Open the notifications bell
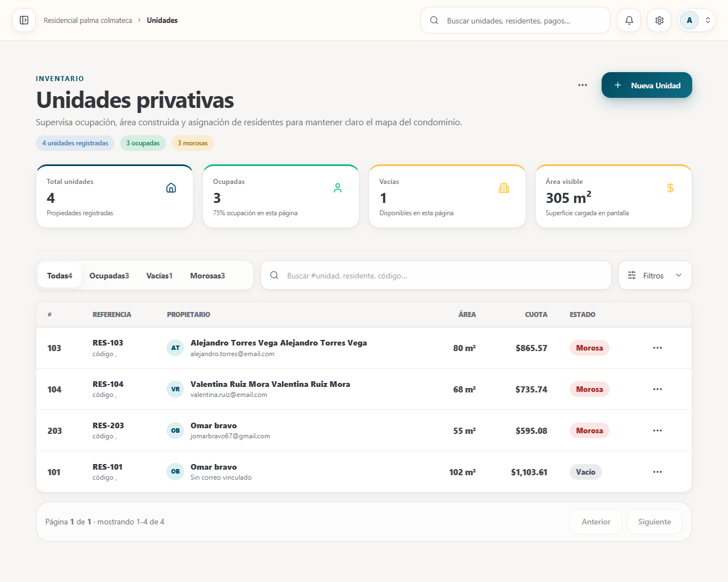Viewport: 728px width, 582px height. click(x=629, y=20)
